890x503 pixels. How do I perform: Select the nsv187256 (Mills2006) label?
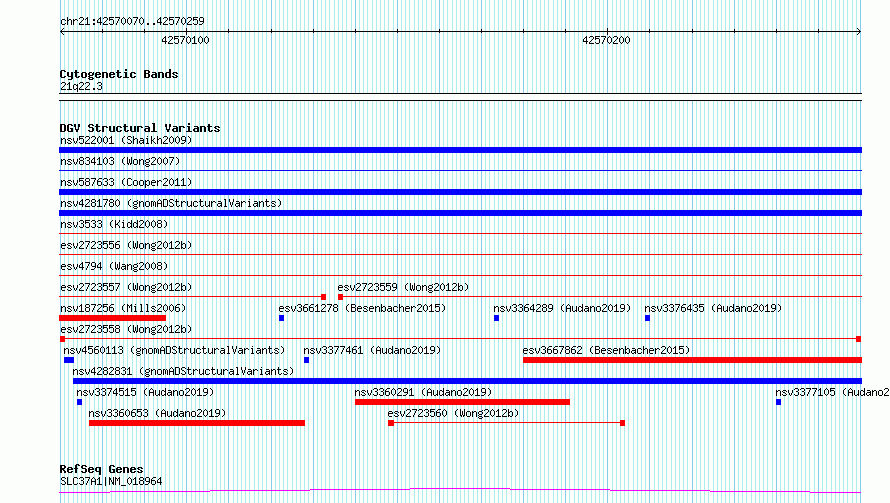[x=123, y=308]
